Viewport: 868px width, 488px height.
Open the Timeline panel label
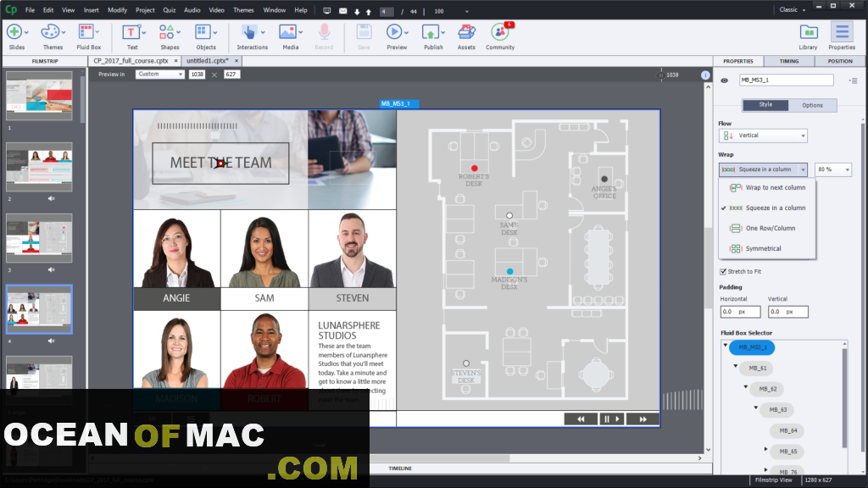[x=400, y=469]
